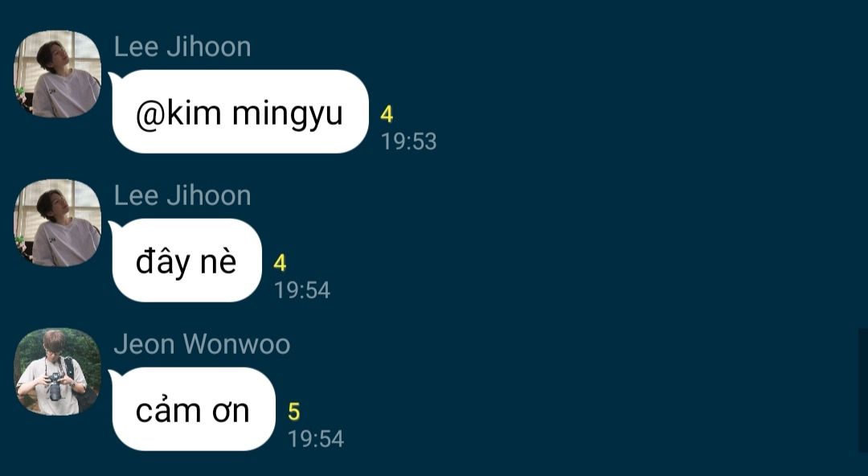
Task: Select the 'đây nè' message bubble
Action: 186,260
